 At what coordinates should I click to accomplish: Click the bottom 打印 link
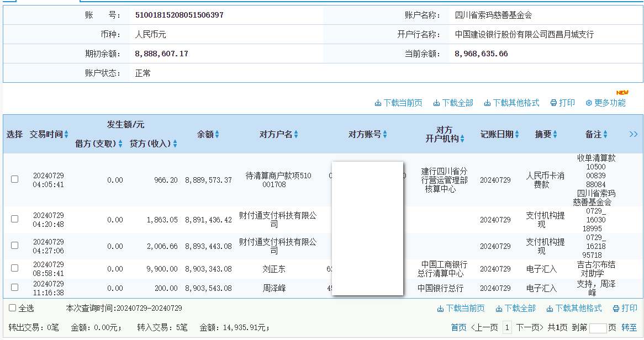[630, 309]
